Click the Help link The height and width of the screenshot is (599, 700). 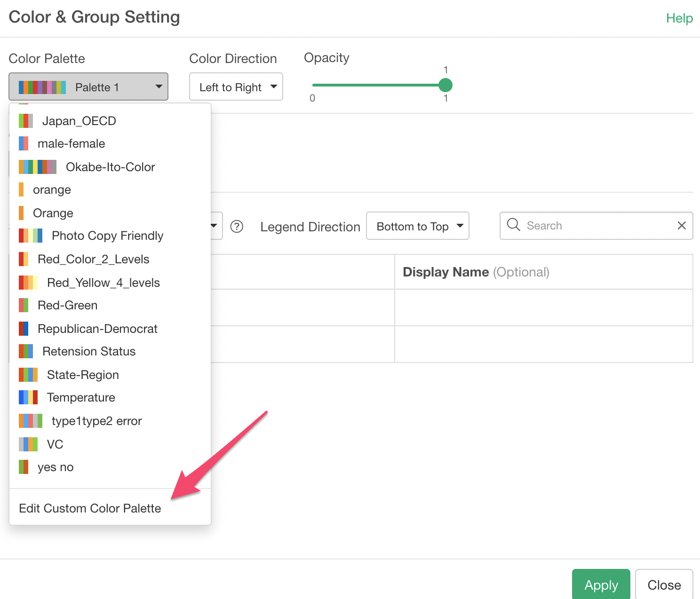click(679, 18)
